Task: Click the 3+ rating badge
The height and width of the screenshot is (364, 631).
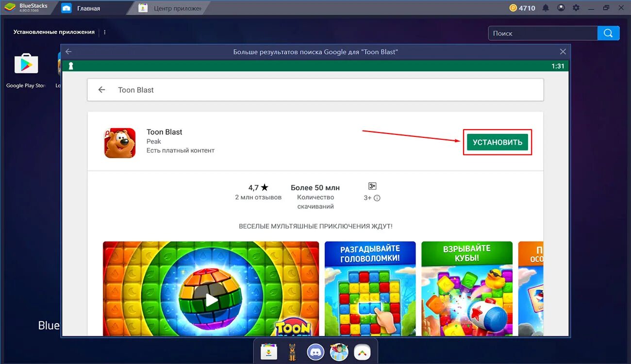Action: (372, 186)
